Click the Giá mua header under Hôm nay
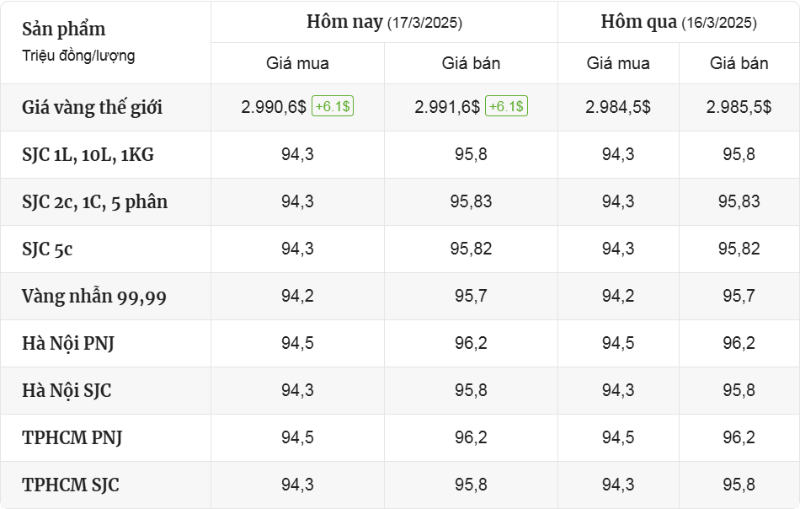This screenshot has height=509, width=800. click(297, 63)
